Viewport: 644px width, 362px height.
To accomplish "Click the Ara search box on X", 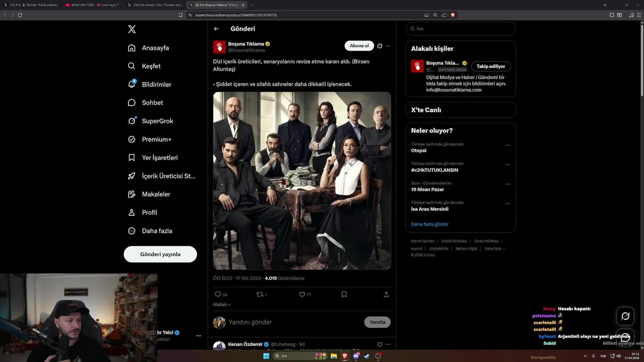I will [461, 29].
